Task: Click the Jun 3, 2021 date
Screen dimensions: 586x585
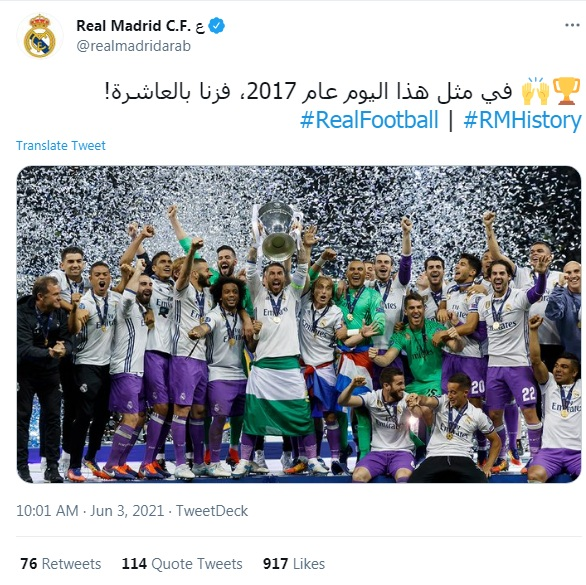Action: pyautogui.click(x=127, y=511)
